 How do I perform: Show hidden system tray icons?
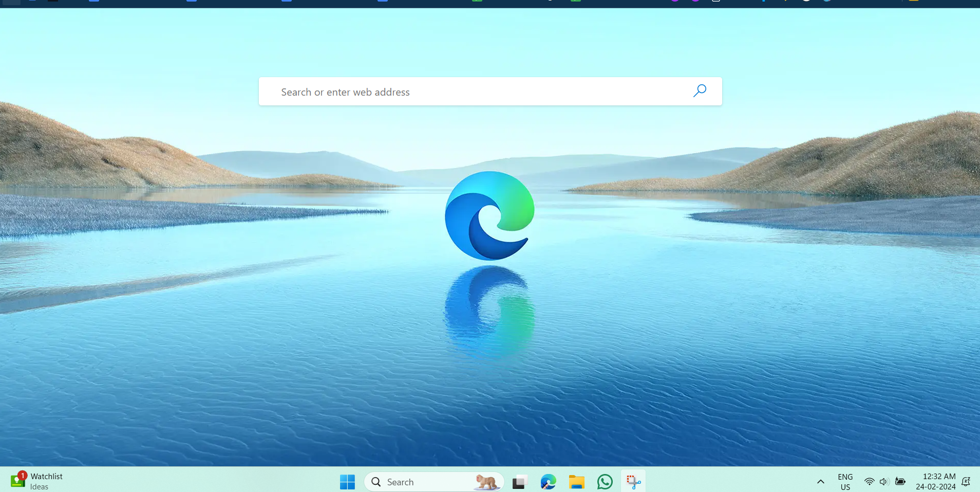point(820,482)
